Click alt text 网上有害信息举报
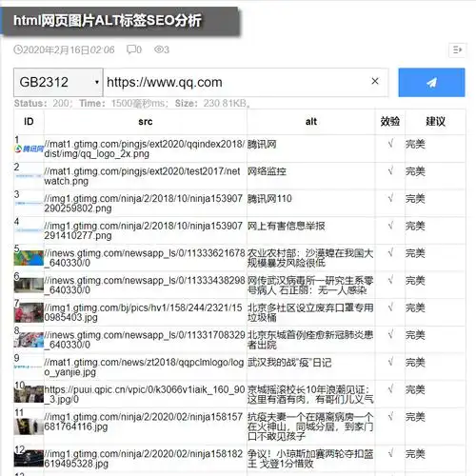 [x=287, y=226]
